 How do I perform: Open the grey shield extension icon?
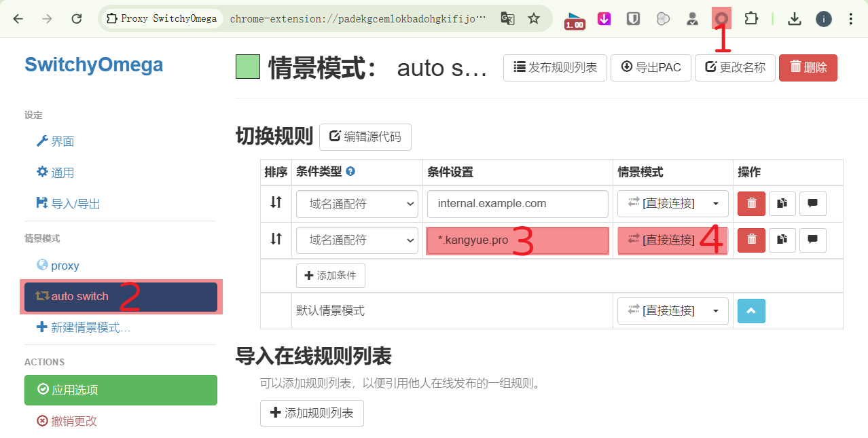pos(633,19)
